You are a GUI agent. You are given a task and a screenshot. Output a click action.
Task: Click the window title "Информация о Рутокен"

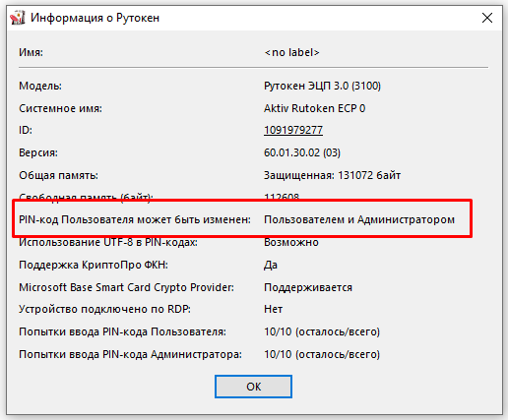coord(95,18)
